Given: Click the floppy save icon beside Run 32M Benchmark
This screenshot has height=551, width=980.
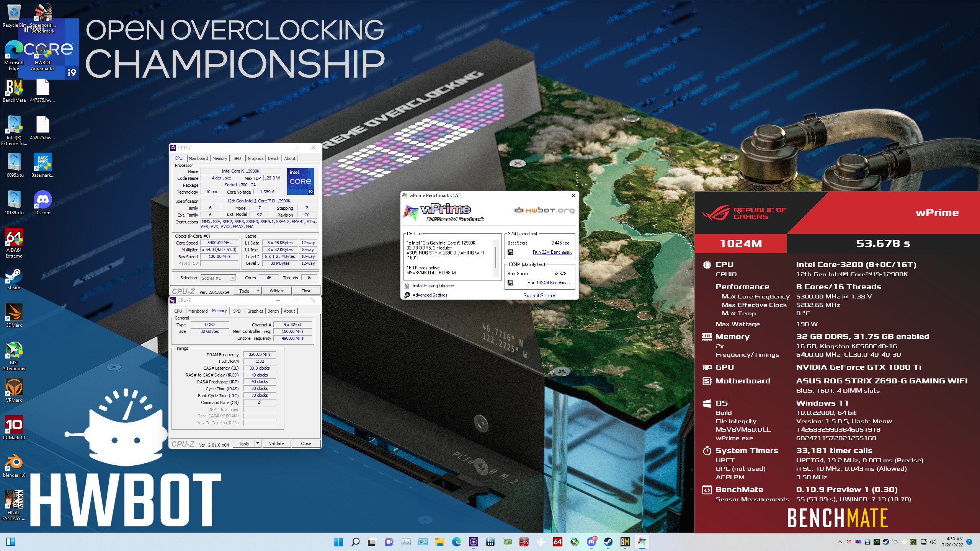Looking at the screenshot, I should (510, 252).
